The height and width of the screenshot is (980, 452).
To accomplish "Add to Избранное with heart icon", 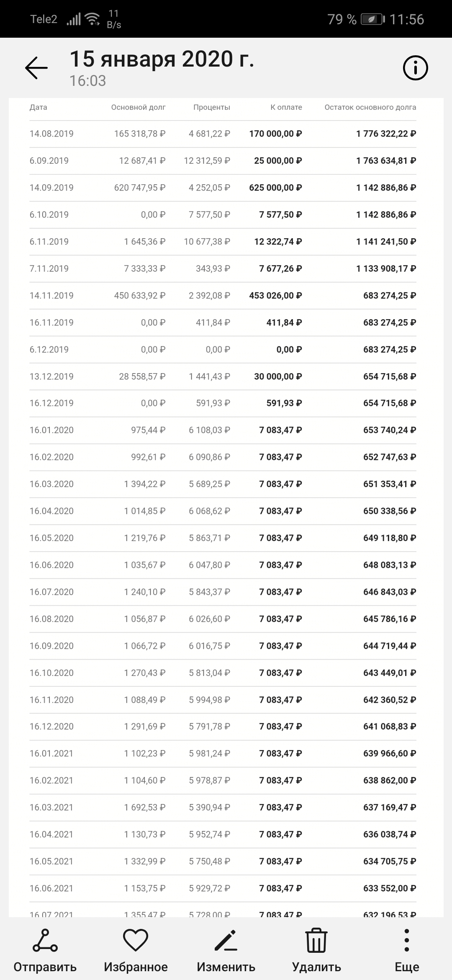I will coord(136,941).
